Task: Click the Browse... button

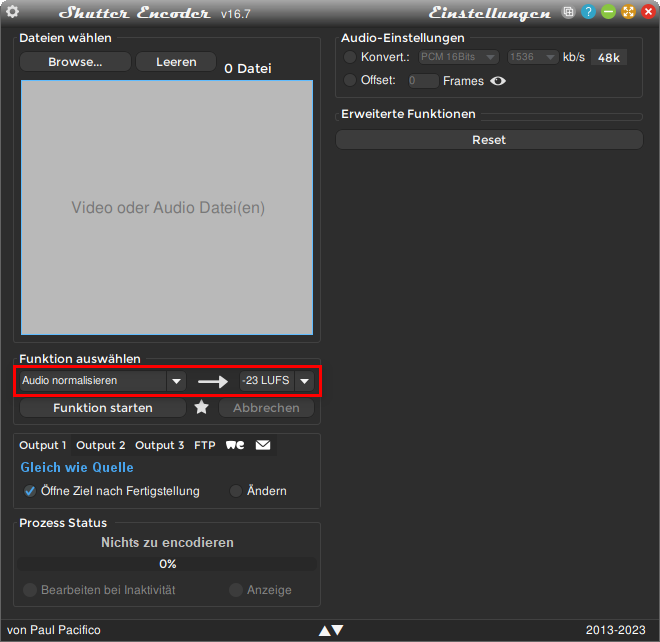Action: click(x=75, y=62)
